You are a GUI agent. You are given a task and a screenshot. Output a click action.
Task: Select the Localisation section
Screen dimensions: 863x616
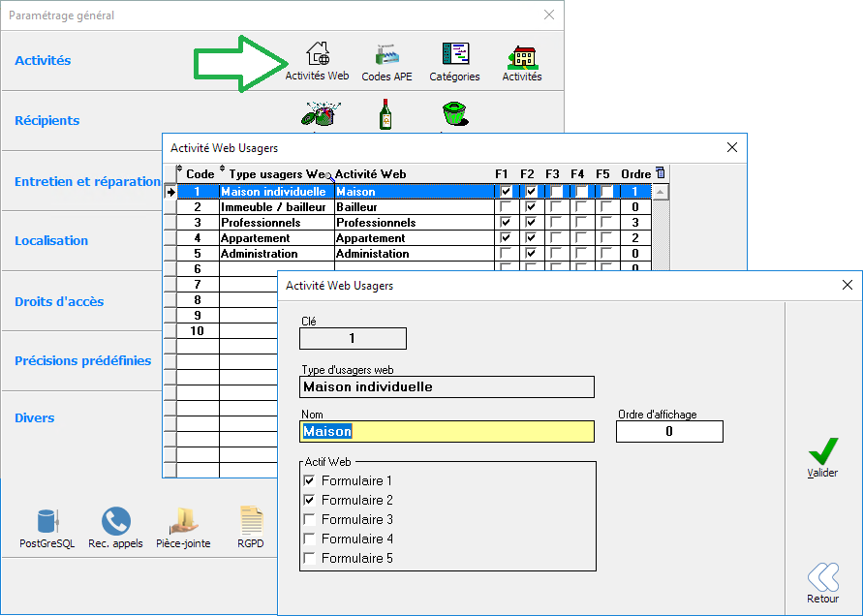(x=51, y=241)
